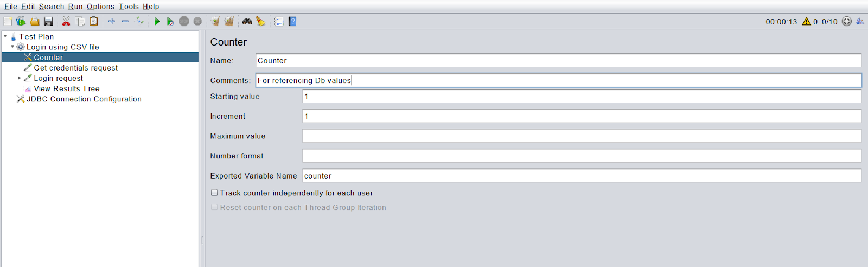Click Start no pauses icon
Image resolution: width=868 pixels, height=267 pixels.
170,22
